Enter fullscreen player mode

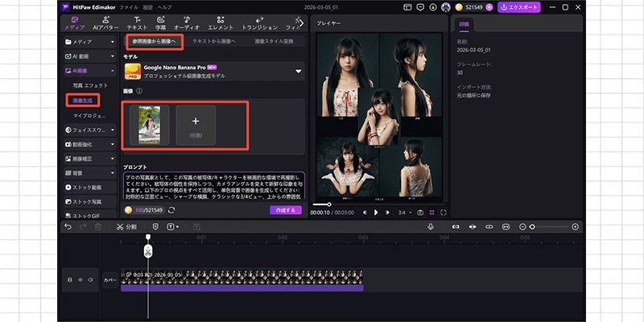pyautogui.click(x=444, y=213)
